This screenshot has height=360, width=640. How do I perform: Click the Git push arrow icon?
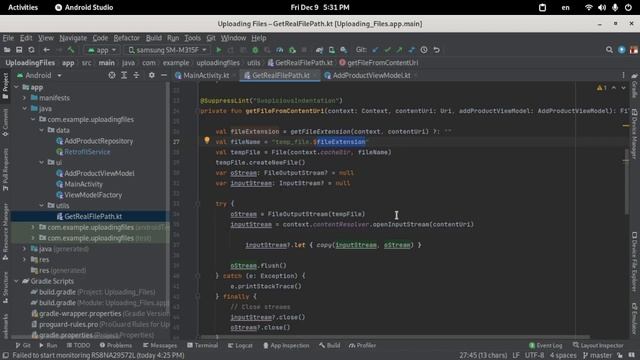point(399,50)
